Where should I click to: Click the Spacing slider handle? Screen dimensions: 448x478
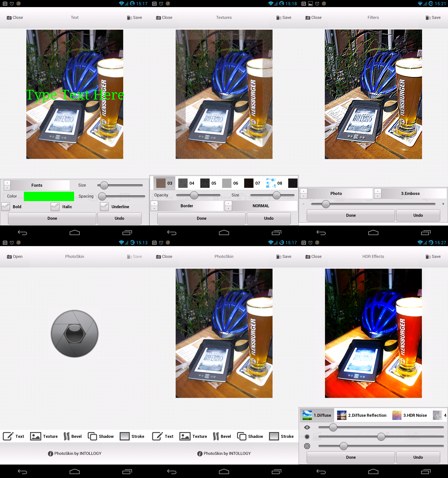(102, 196)
